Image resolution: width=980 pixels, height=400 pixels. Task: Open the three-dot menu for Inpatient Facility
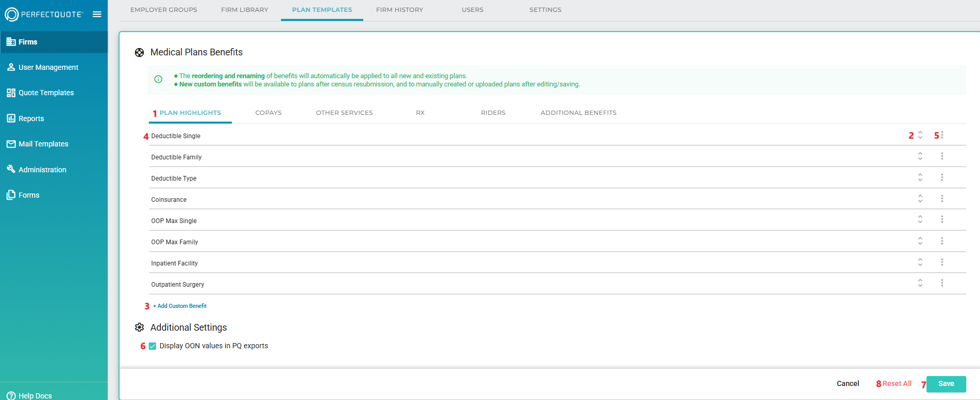[x=942, y=262]
